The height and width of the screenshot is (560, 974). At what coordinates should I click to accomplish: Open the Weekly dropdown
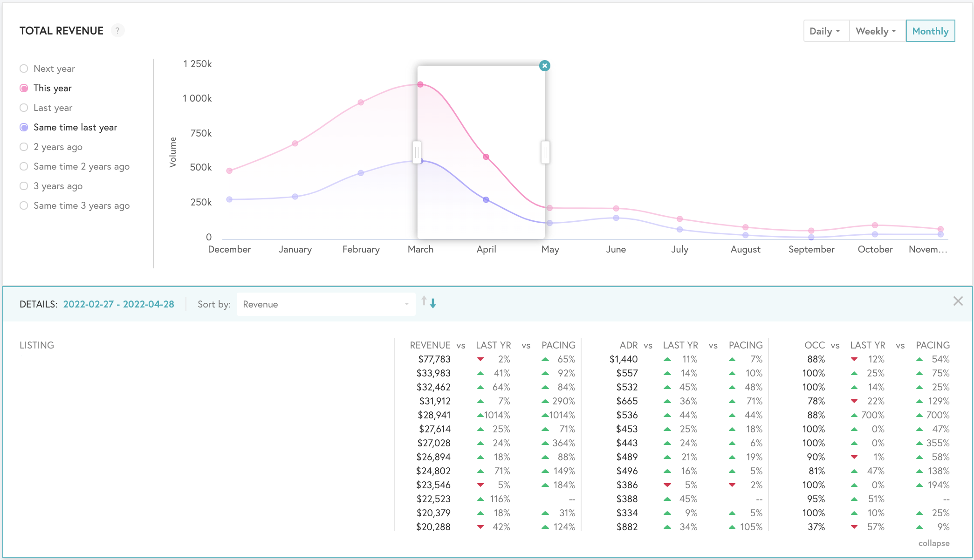pyautogui.click(x=877, y=31)
